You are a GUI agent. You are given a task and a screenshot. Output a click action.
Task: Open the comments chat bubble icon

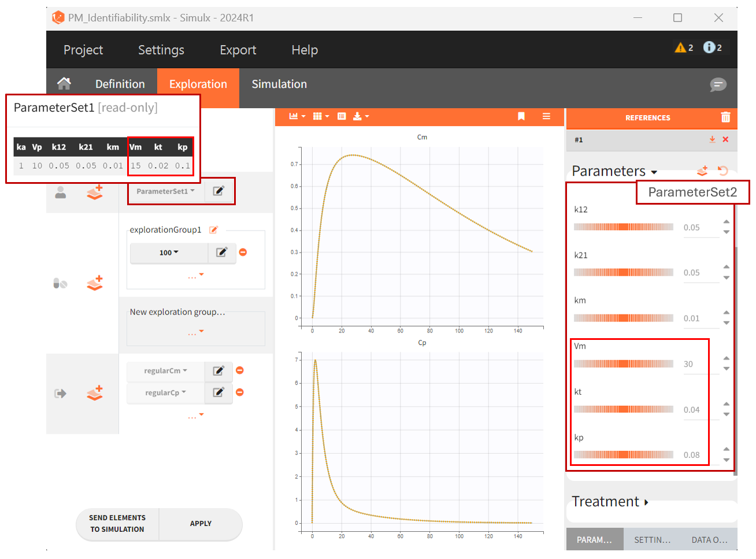tap(718, 85)
